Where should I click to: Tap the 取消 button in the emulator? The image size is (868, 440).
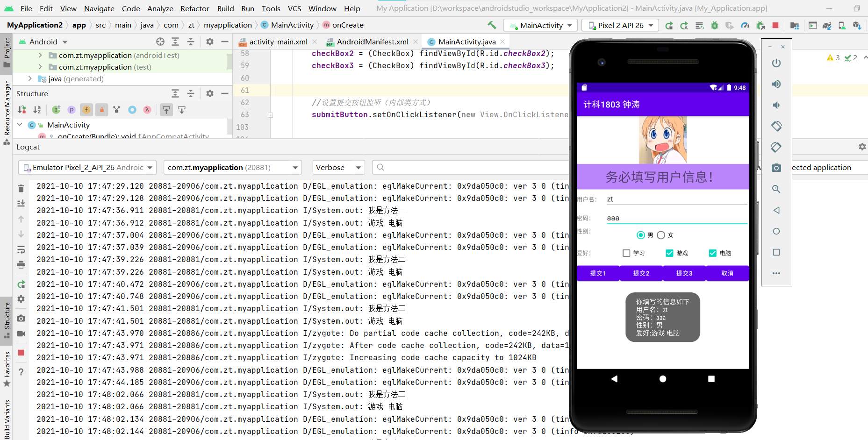727,273
